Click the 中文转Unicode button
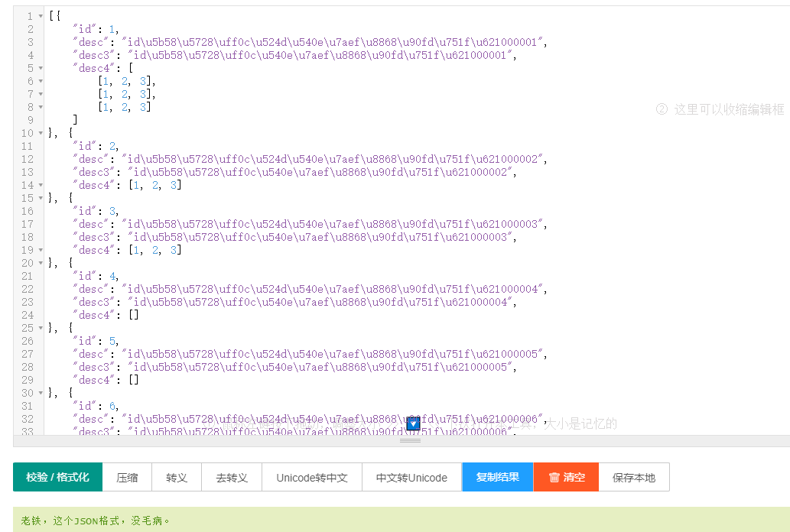The height and width of the screenshot is (532, 790). [x=411, y=477]
